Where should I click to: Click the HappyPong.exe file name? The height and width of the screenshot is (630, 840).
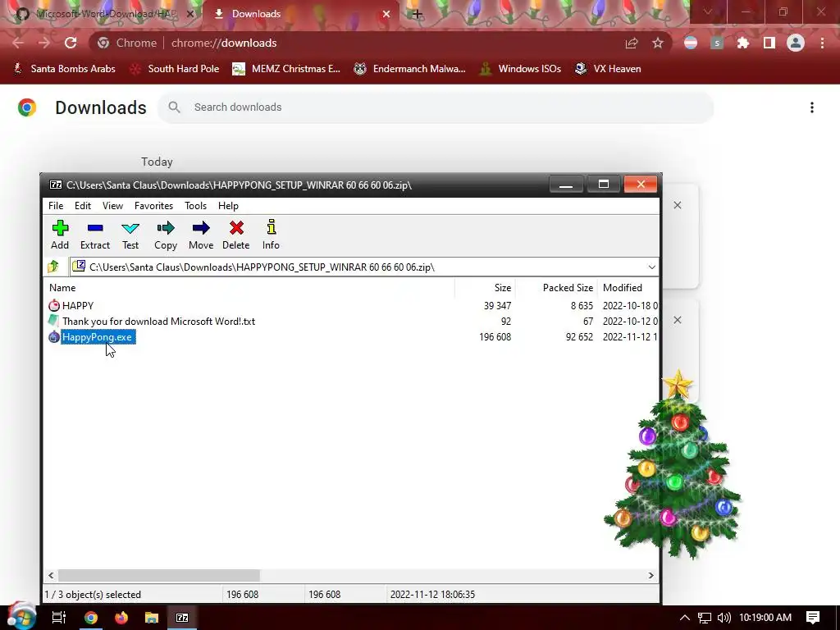(97, 337)
